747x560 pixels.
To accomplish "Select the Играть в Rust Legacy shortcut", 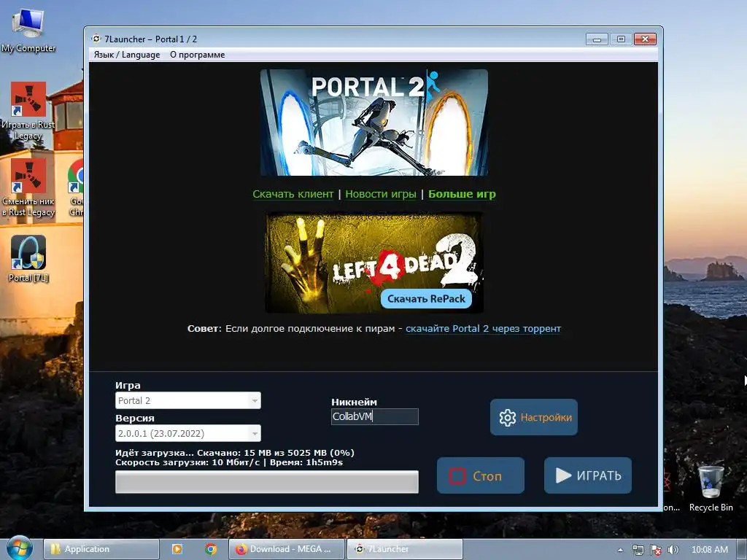I will pos(28,111).
